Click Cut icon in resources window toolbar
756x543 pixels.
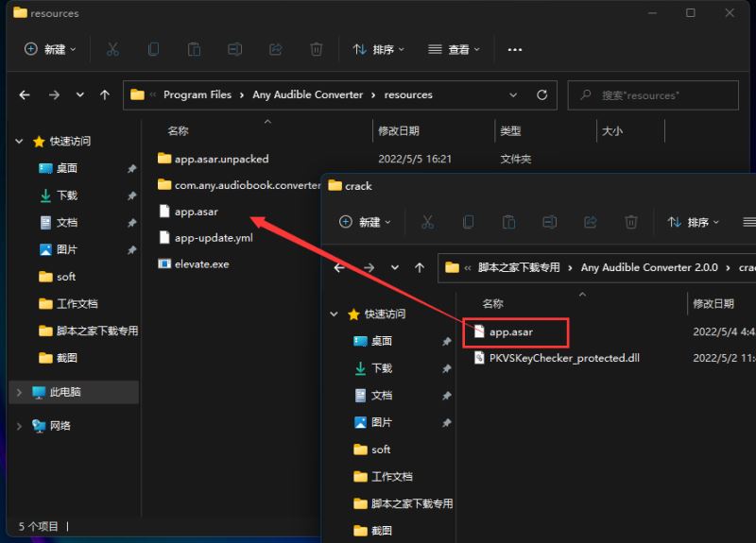[x=112, y=49]
